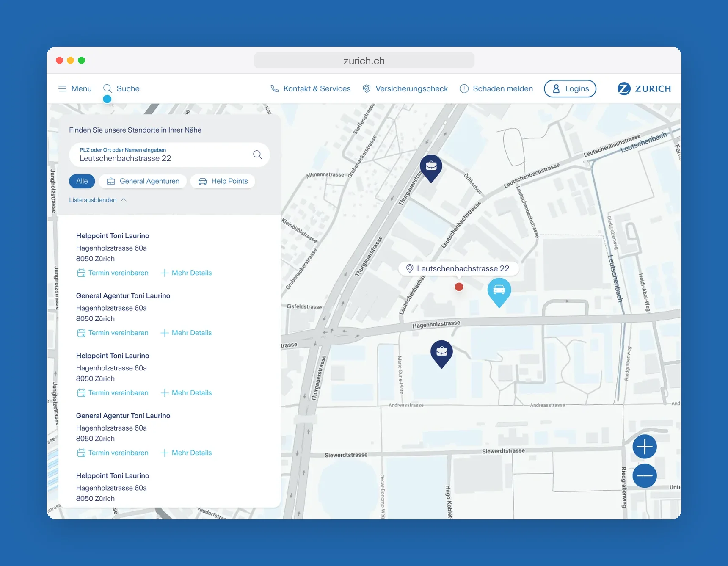Click the search magnifier in the location field
This screenshot has height=566, width=728.
257,155
